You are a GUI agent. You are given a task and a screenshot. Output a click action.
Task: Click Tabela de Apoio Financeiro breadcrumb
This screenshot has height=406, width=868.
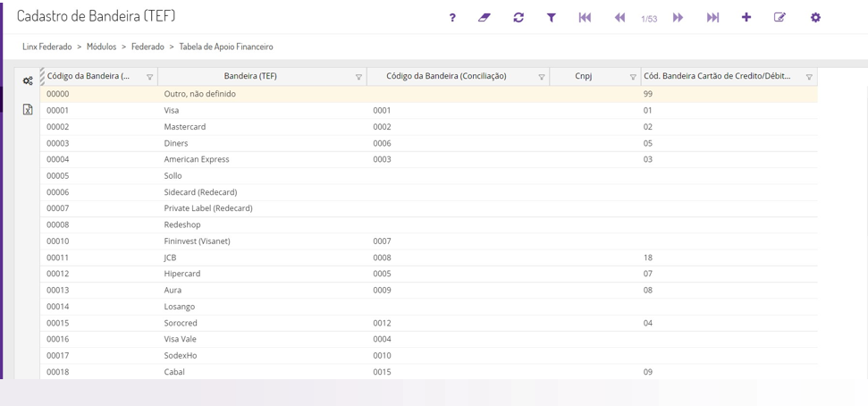(226, 47)
